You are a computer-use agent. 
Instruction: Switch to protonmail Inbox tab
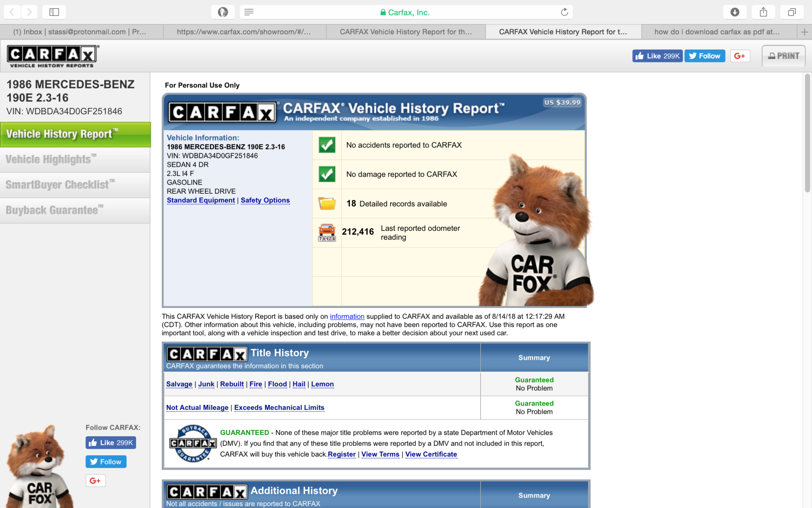(81, 32)
